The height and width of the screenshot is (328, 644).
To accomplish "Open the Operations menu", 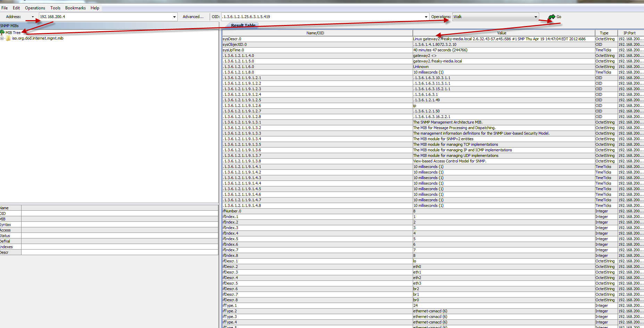I will click(x=35, y=8).
